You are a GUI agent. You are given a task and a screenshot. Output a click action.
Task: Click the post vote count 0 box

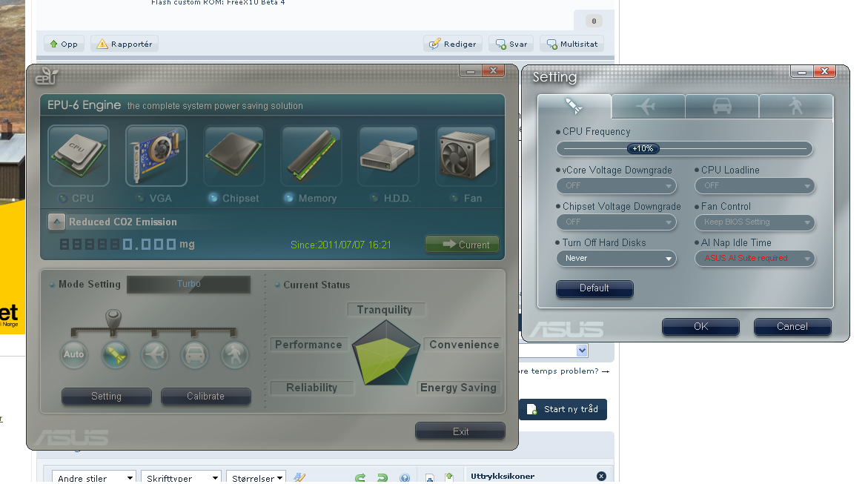tap(594, 21)
